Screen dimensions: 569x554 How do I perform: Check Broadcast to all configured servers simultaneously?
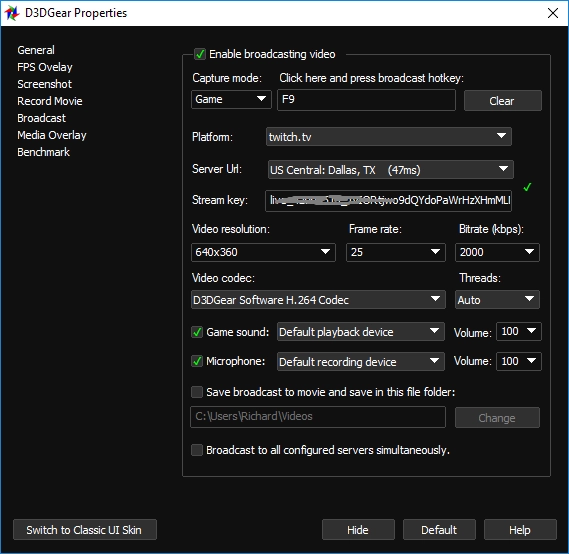tap(197, 450)
